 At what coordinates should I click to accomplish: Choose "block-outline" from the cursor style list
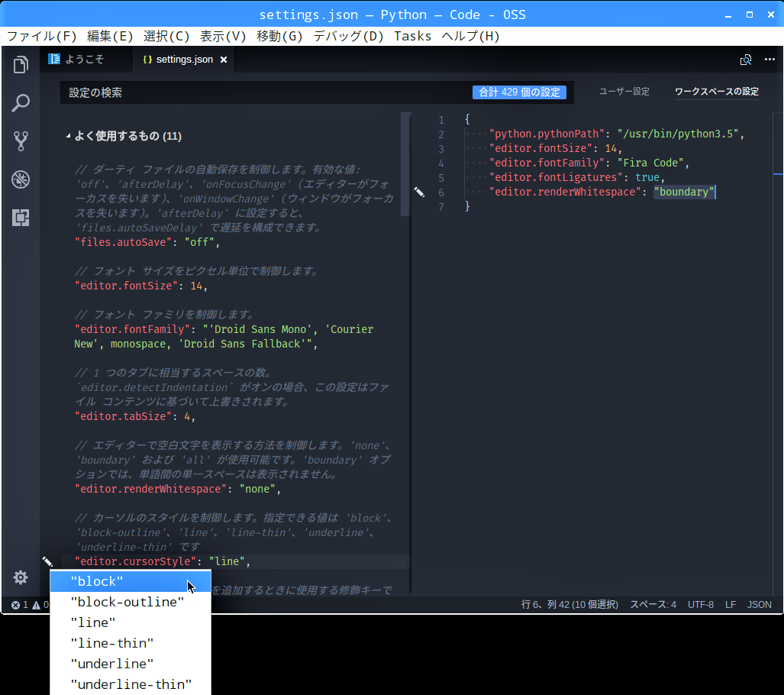point(131,602)
